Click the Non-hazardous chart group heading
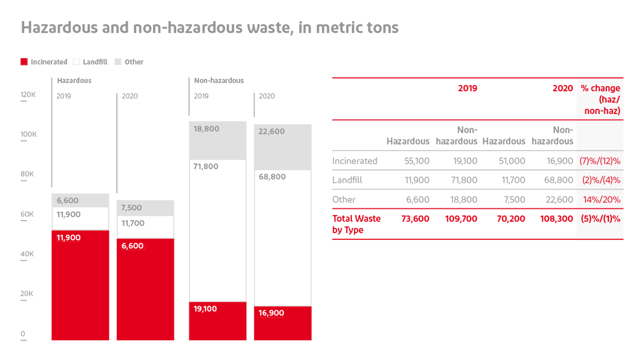This screenshot has width=644, height=361. (x=219, y=81)
